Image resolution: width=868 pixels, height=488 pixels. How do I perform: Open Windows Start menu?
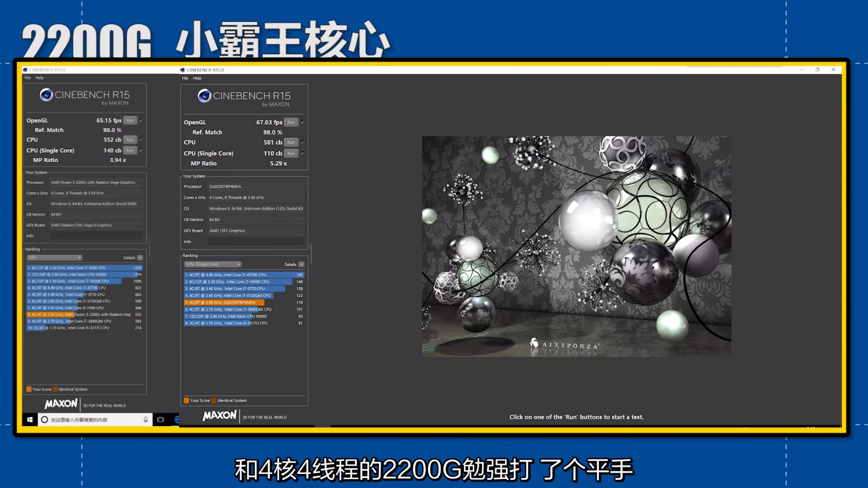pos(30,419)
